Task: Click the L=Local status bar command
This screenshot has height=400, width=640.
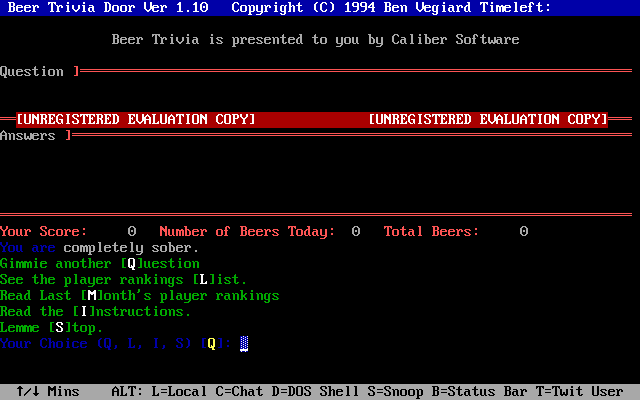Action: (x=182, y=391)
